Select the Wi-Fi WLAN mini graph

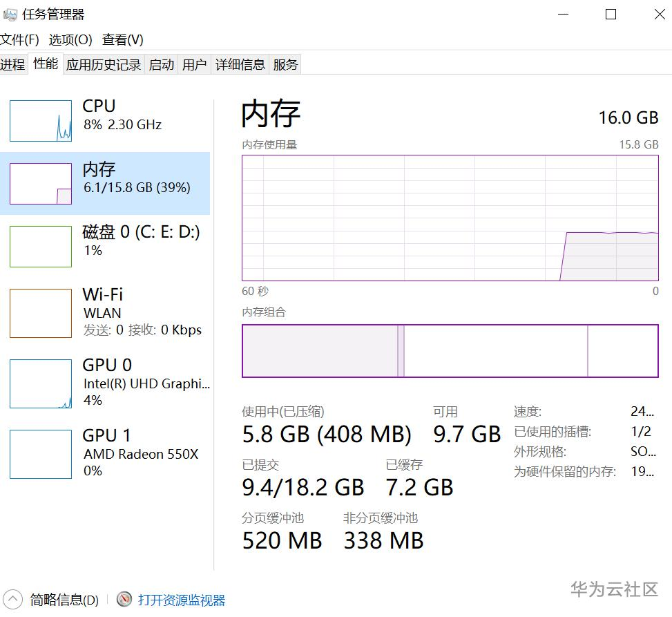tap(41, 313)
